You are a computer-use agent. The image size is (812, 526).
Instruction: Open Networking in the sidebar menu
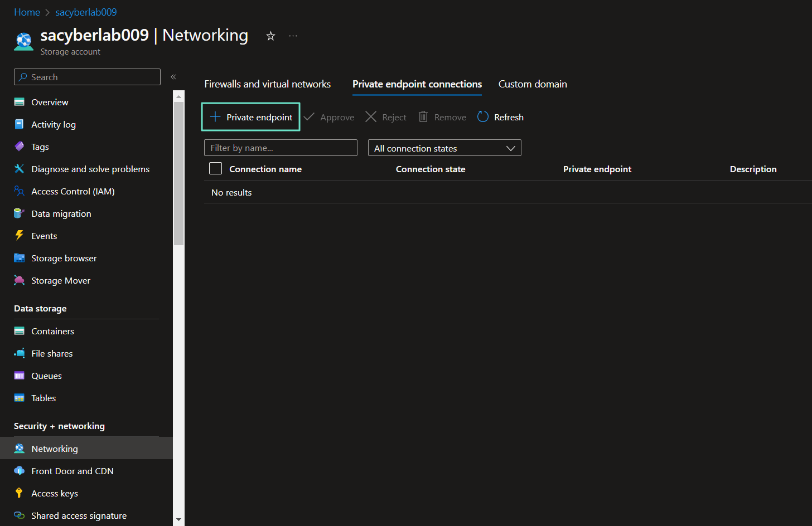click(x=86, y=449)
